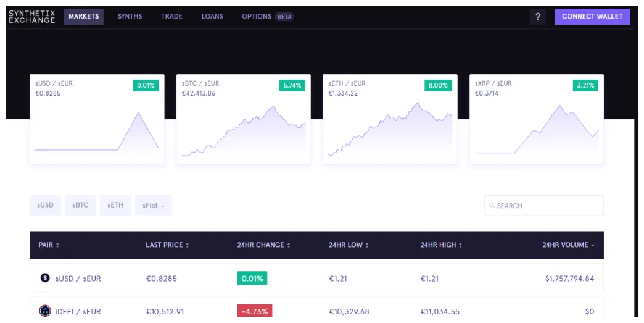The height and width of the screenshot is (323, 644).
Task: Filter markets by sETH
Action: 115,205
